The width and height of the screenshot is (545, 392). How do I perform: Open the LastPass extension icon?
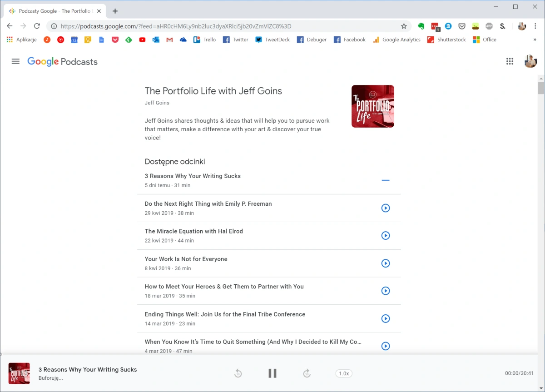435,27
